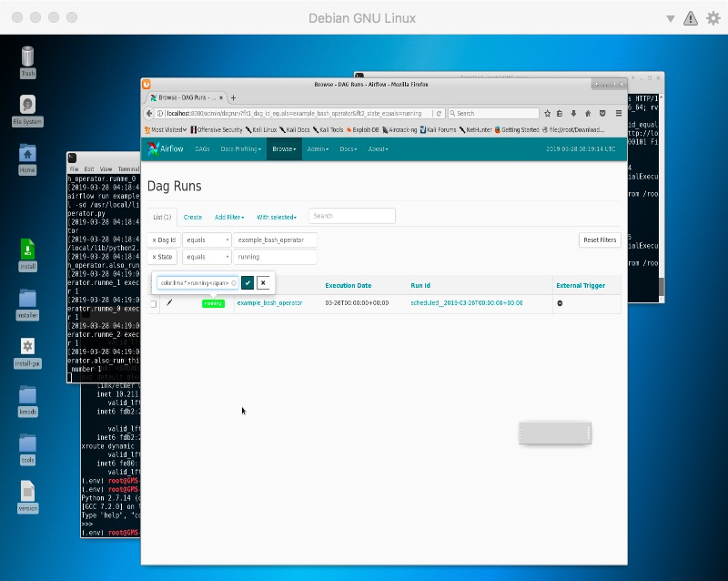This screenshot has width=728, height=581.
Task: Open a new tab with plus icon
Action: tap(234, 97)
